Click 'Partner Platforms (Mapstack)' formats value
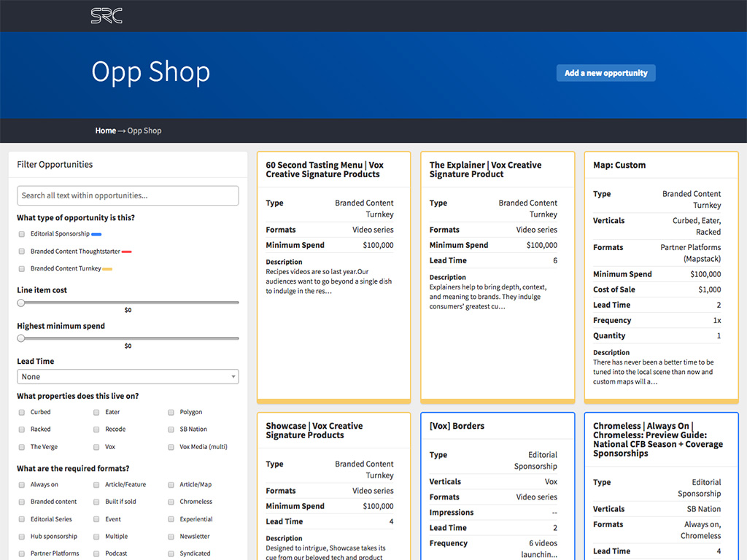The image size is (747, 560). click(x=690, y=253)
